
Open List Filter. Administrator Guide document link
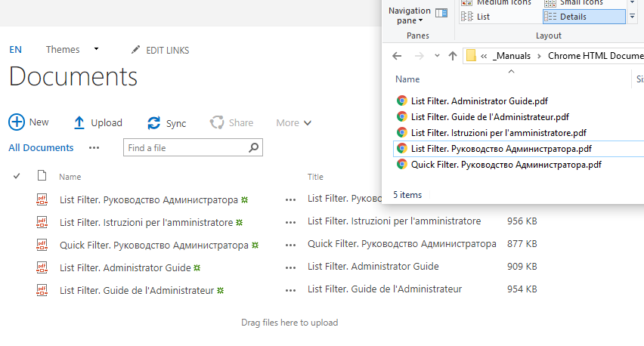(125, 267)
